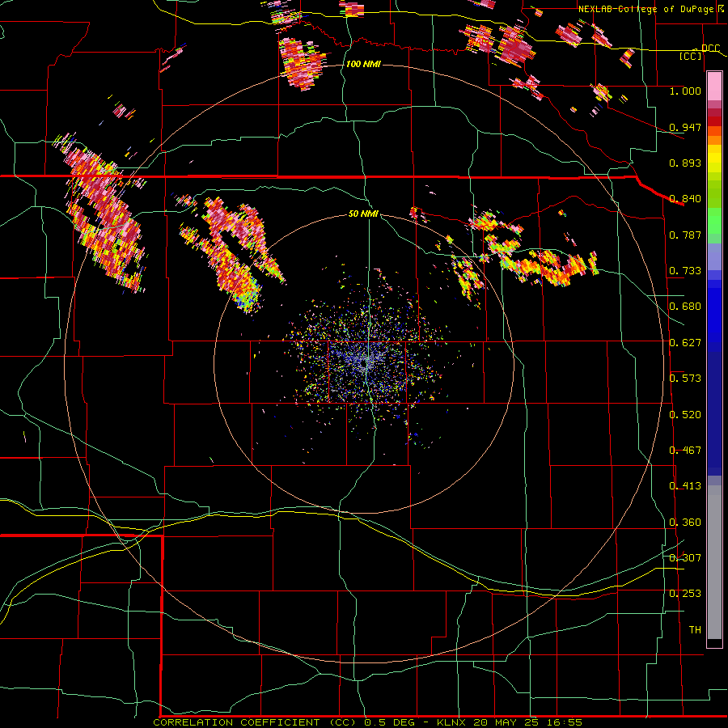Click the 0.573 color scale value
Screen dimensions: 728x728
[x=685, y=379]
